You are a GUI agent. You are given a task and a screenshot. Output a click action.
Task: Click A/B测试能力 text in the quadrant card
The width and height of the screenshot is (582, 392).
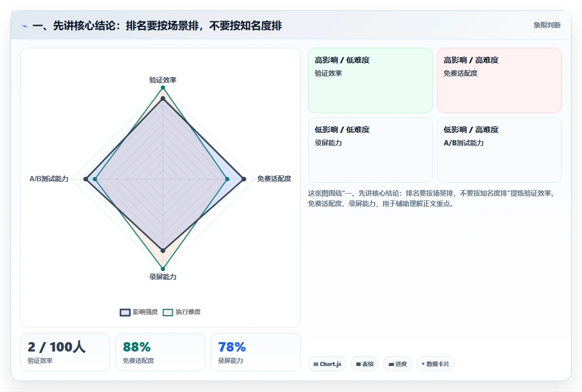464,143
